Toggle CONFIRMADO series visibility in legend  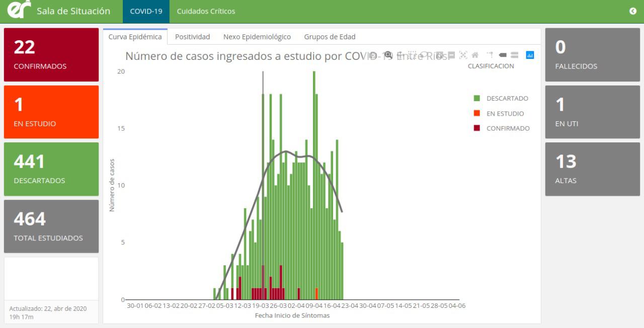(508, 128)
